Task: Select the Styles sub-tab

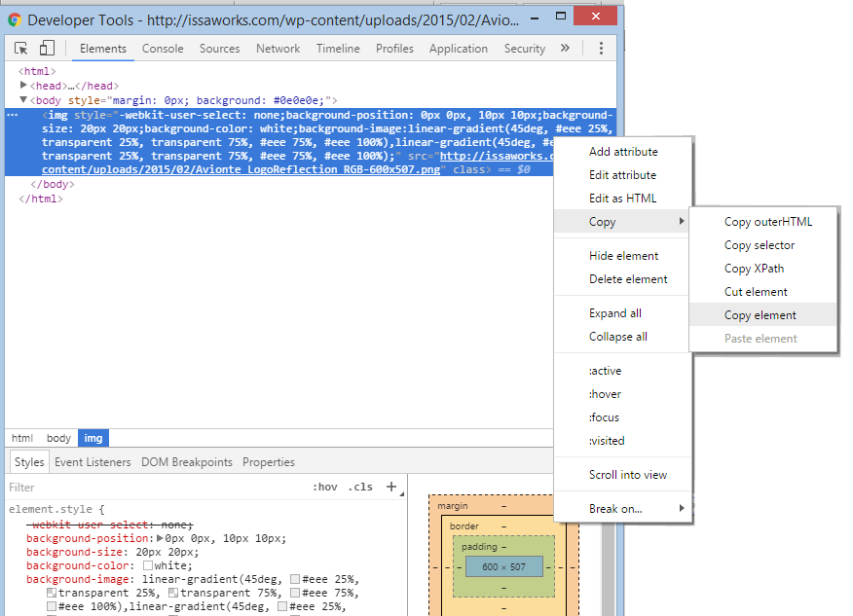Action: coord(29,462)
